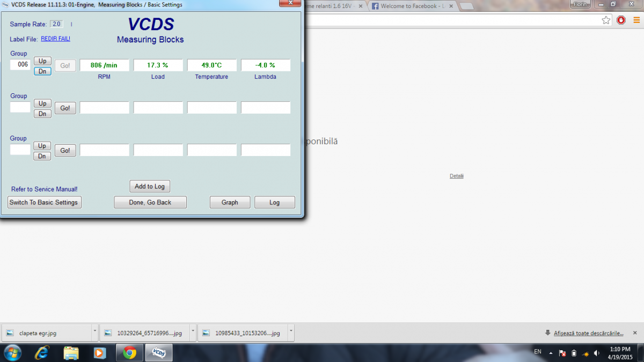Open the Action Center flag icon
644x362 pixels.
(x=562, y=353)
